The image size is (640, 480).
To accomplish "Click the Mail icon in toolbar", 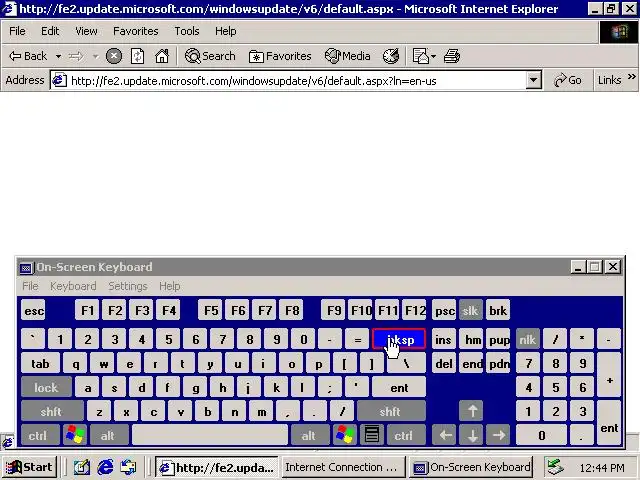I will pos(421,56).
